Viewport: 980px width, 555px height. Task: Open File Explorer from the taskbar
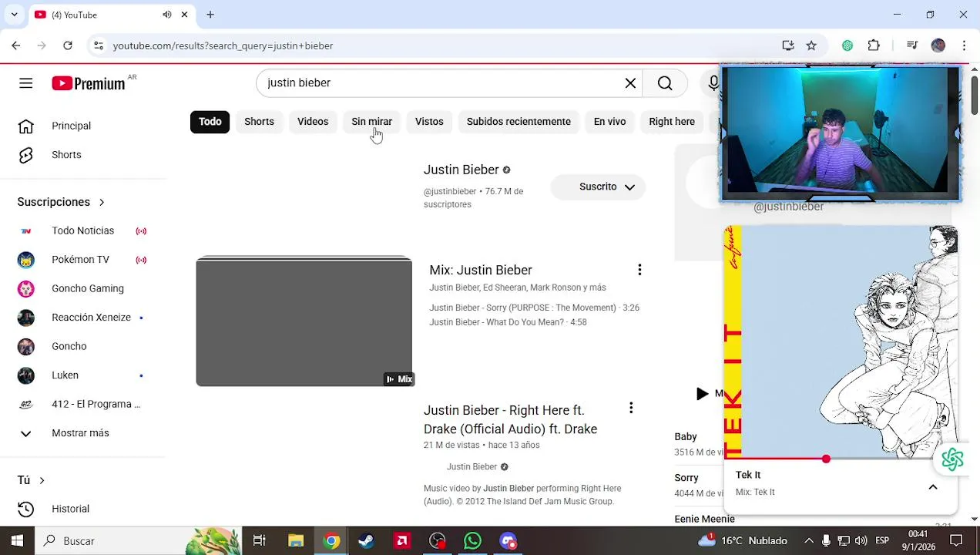296,540
